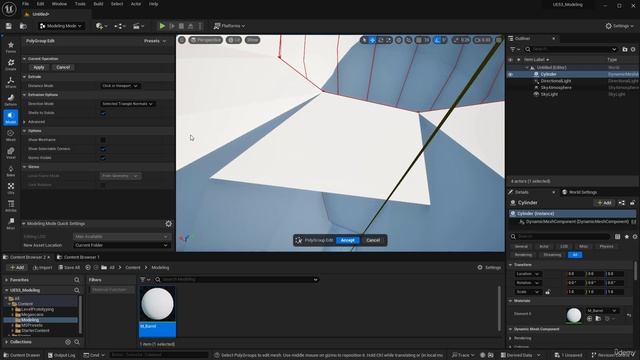Image resolution: width=640 pixels, height=360 pixels.
Task: Click the Add component button in Details
Action: 604,203
